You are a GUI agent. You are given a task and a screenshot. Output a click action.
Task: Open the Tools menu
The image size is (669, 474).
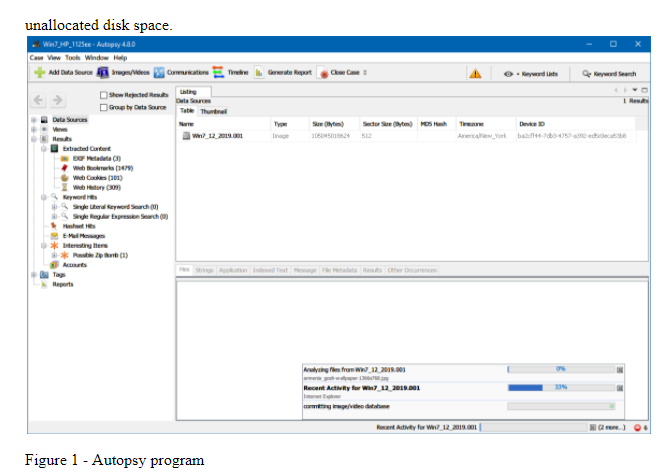click(x=73, y=58)
